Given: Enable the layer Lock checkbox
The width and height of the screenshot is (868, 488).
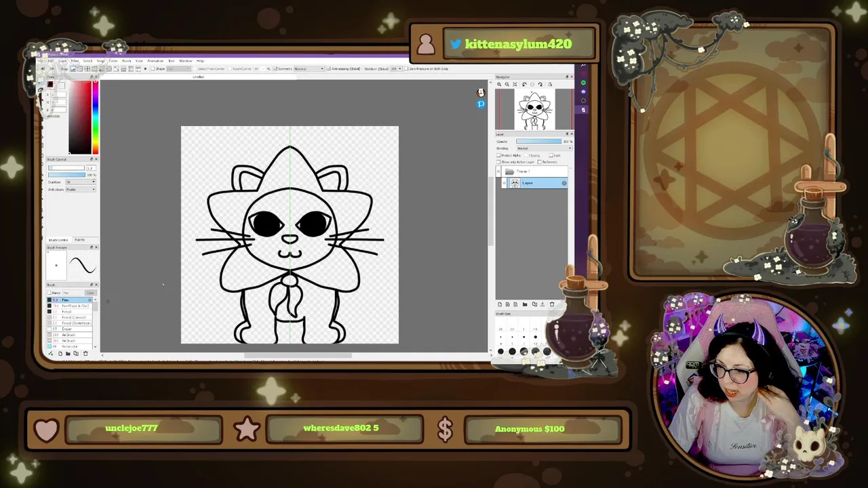Looking at the screenshot, I should pos(551,155).
